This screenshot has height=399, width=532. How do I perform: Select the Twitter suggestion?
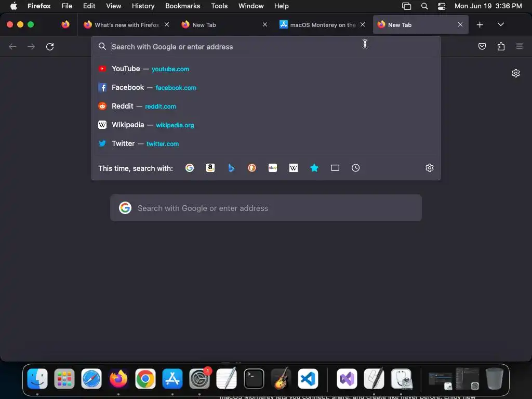pos(266,143)
